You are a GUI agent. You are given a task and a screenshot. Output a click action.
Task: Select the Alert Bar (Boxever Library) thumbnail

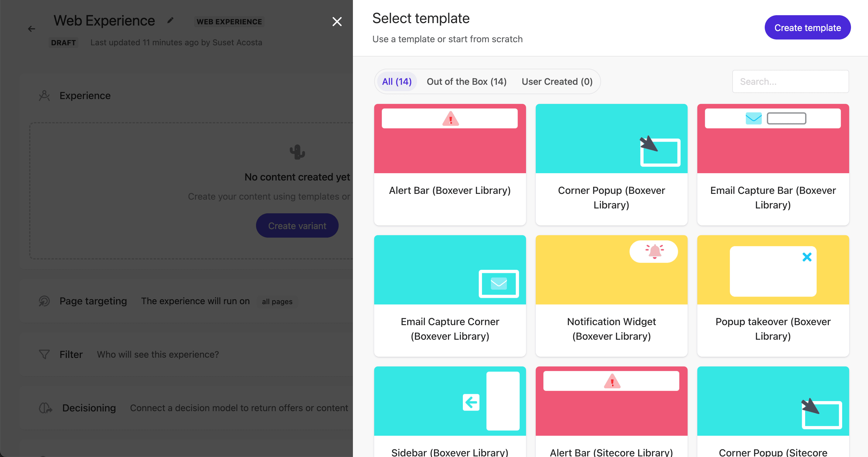coord(450,139)
